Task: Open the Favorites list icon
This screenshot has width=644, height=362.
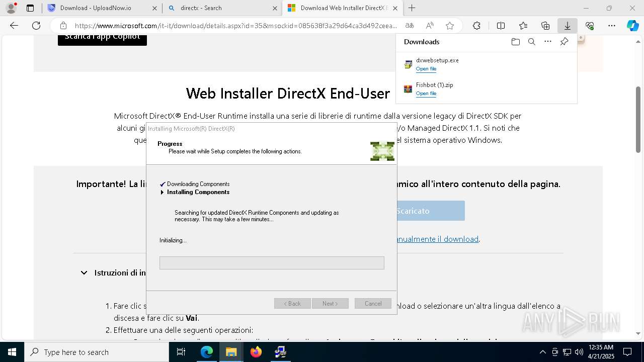Action: (523, 26)
